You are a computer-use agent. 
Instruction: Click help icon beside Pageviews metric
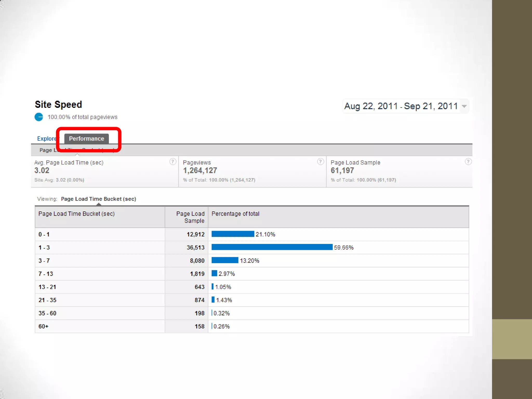[320, 162]
